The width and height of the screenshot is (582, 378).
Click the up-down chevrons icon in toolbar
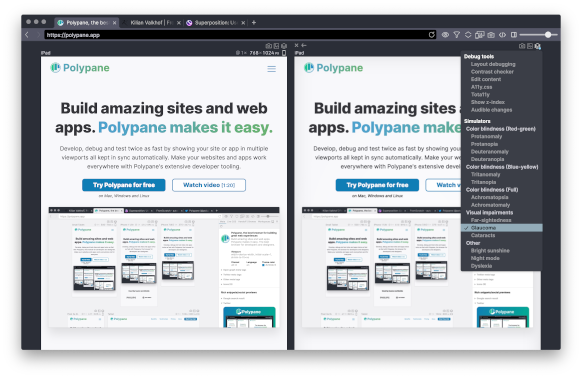pos(468,35)
